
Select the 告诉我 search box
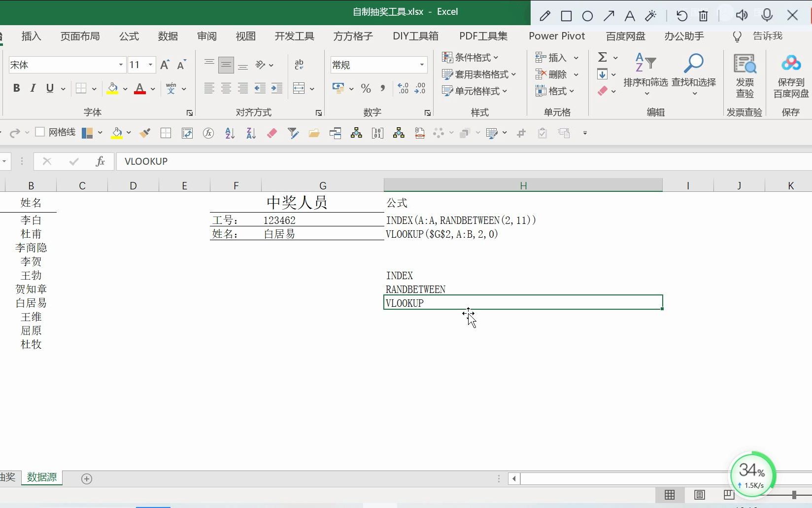[767, 36]
